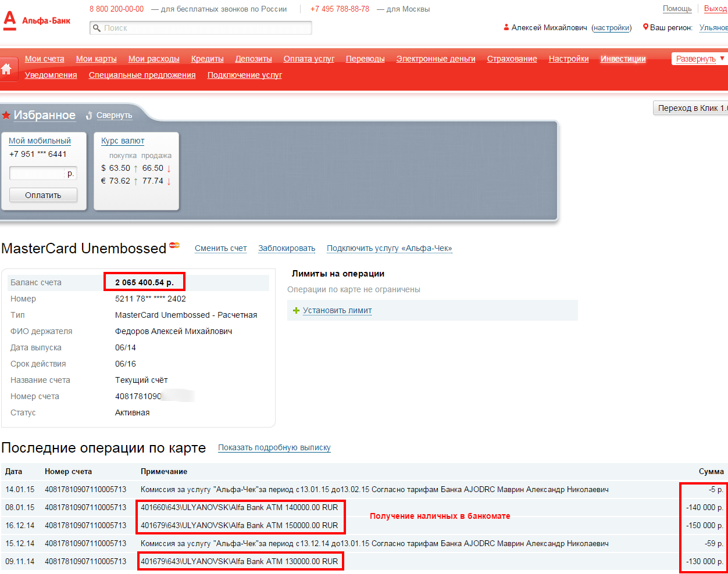Open Оплата услуг menu item
This screenshot has width=728, height=574.
[x=309, y=59]
